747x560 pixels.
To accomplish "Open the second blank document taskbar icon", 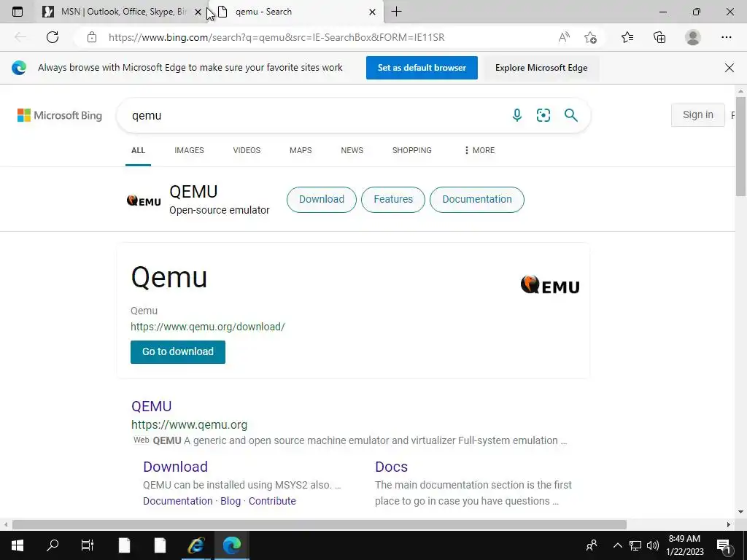I will click(x=160, y=545).
